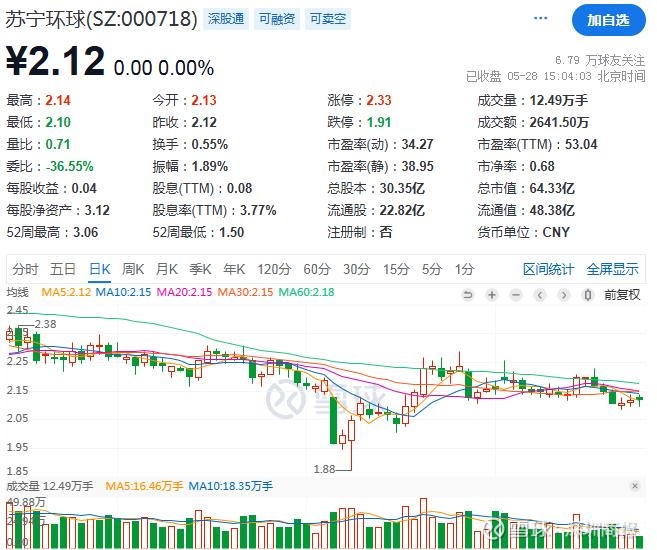
Task: Click the MA30:2.15 moving average legend
Action: pyautogui.click(x=245, y=292)
